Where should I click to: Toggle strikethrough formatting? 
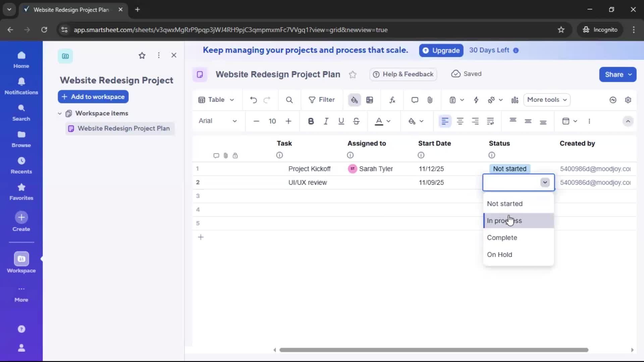coord(356,121)
